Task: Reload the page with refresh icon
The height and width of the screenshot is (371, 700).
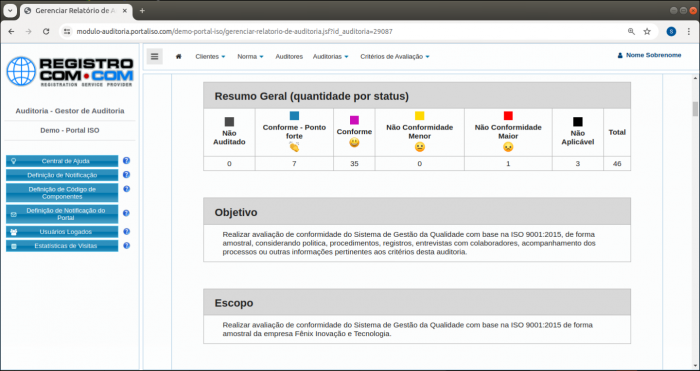Action: tap(46, 32)
